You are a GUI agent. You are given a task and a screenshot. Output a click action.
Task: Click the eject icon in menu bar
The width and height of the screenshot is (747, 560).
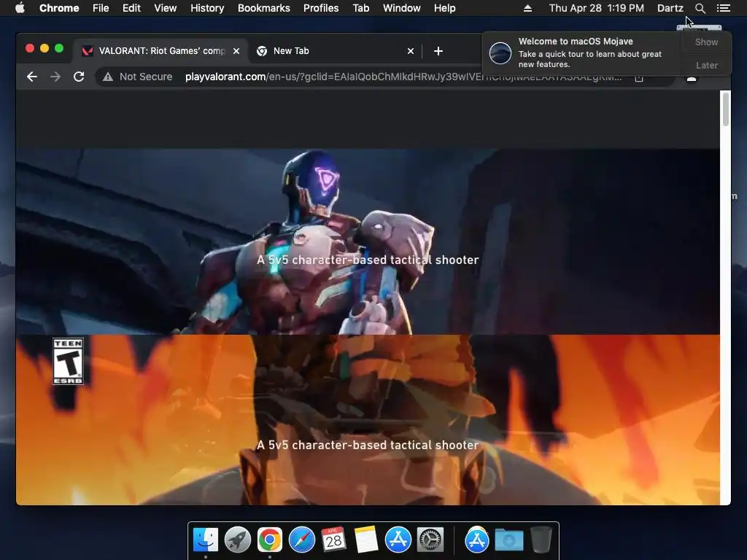pos(527,8)
